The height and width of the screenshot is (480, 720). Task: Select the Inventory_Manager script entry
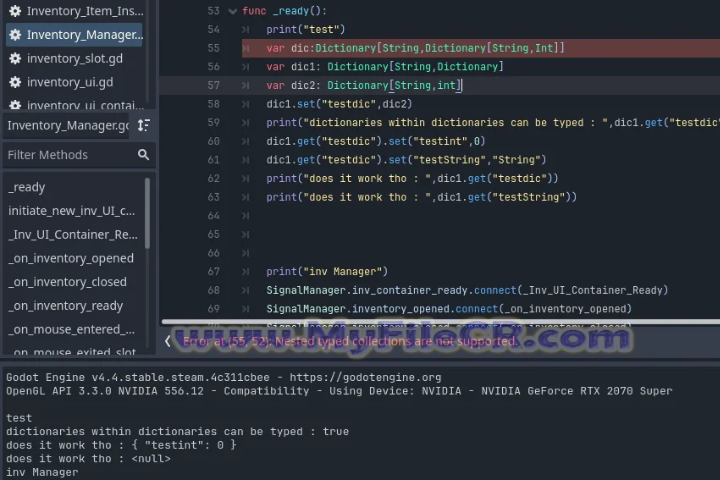(75, 35)
